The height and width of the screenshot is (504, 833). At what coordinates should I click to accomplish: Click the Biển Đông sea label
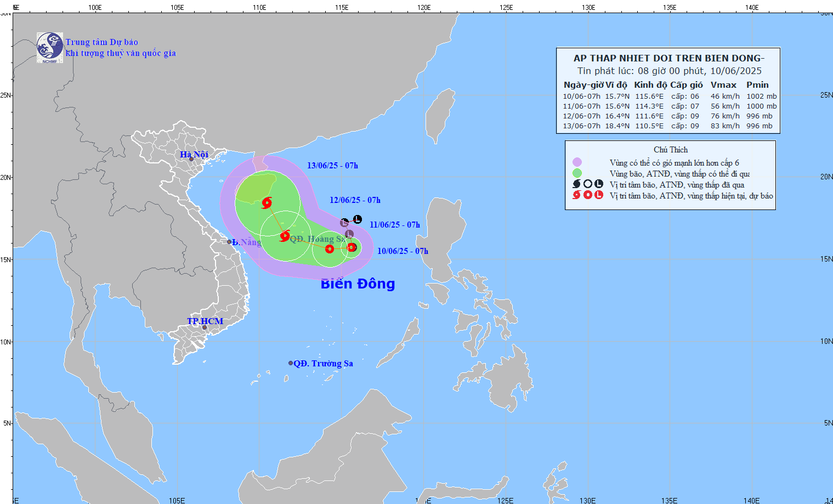(x=358, y=284)
